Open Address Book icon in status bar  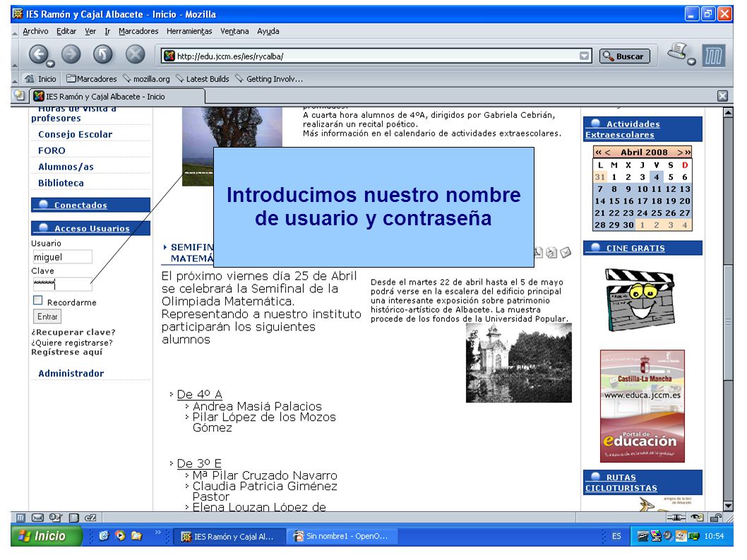tap(74, 518)
